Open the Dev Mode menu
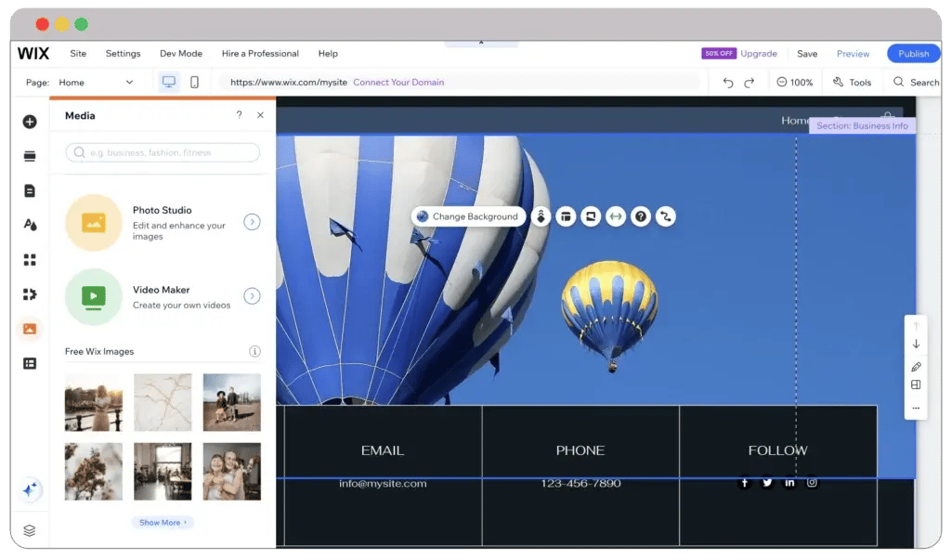Viewport: 951px width, 560px height. point(180,54)
